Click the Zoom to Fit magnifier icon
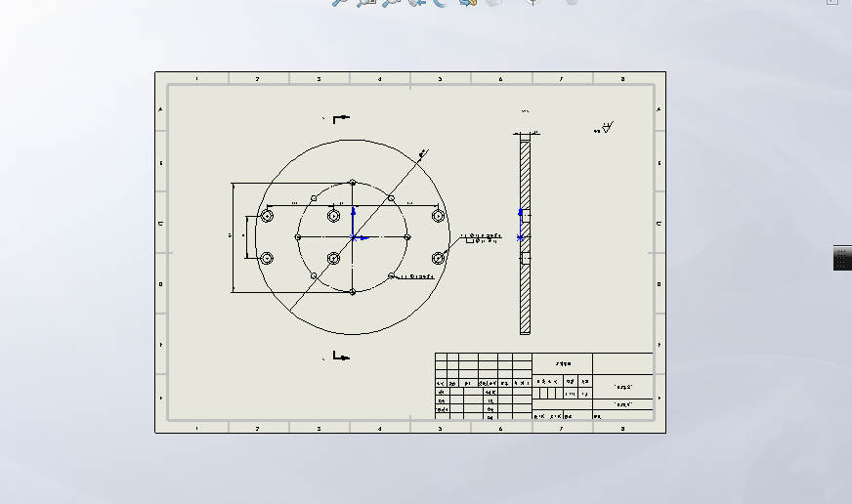The width and height of the screenshot is (852, 504). [340, 2]
